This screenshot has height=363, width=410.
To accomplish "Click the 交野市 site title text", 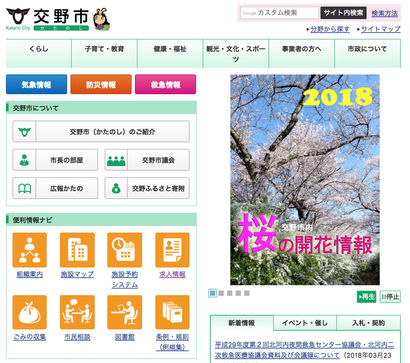I will (61, 16).
